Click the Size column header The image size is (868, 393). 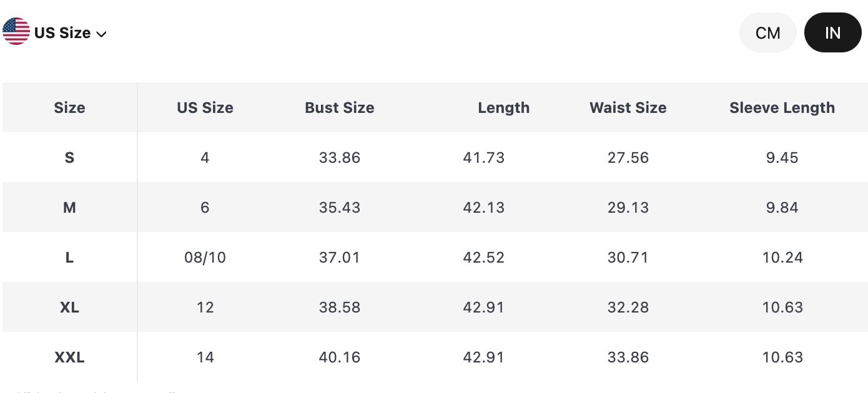(x=69, y=107)
